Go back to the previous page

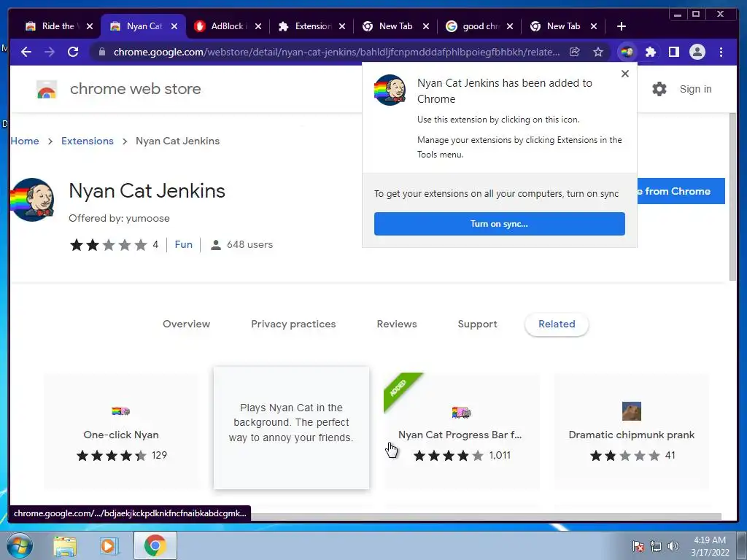26,52
